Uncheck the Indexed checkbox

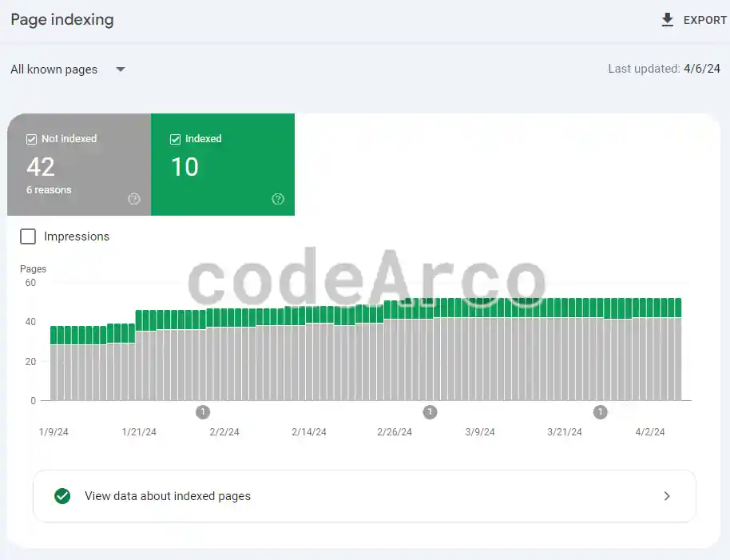(x=175, y=139)
